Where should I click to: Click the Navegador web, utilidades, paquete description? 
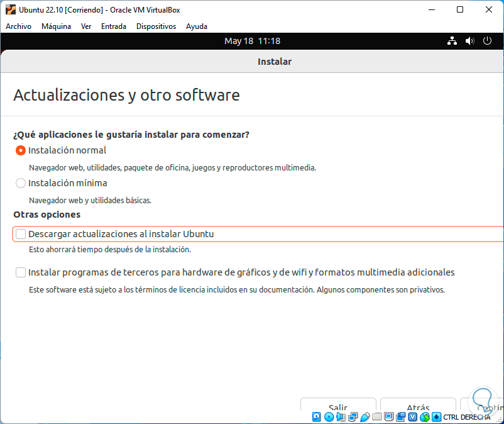tap(172, 168)
